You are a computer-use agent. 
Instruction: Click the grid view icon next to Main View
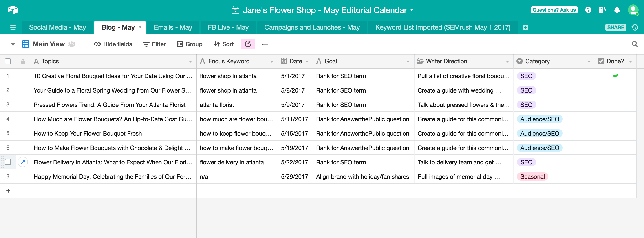(x=26, y=44)
